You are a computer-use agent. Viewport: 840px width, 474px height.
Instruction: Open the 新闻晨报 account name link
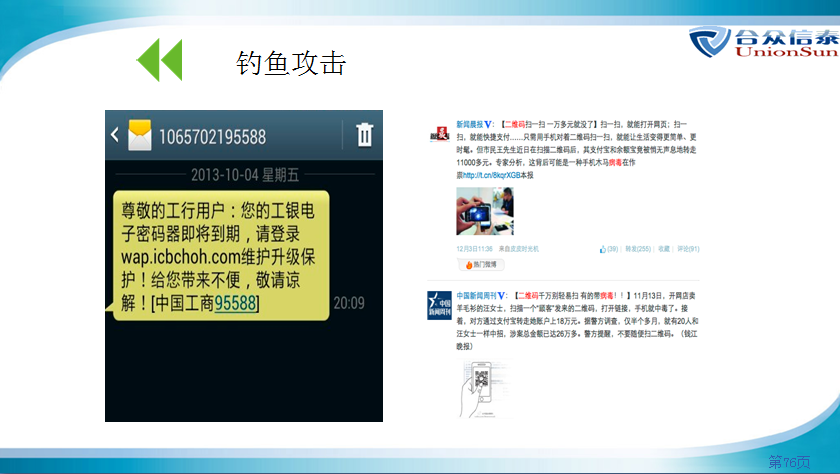(x=470, y=124)
